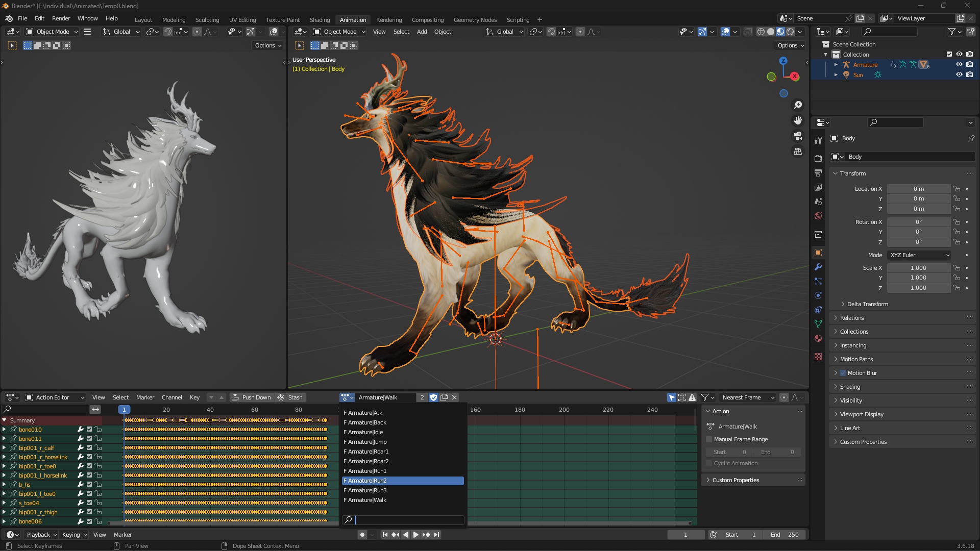Open the XYZ Euler rotation mode dropdown
Screen dimensions: 980x551
[919, 255]
